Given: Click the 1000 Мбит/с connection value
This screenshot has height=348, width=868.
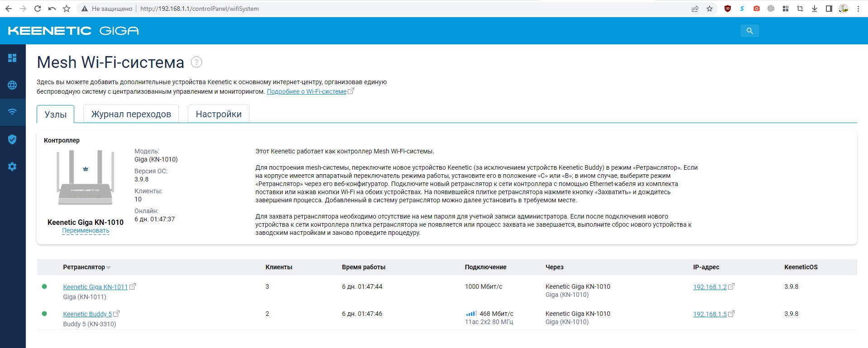Looking at the screenshot, I should point(484,286).
